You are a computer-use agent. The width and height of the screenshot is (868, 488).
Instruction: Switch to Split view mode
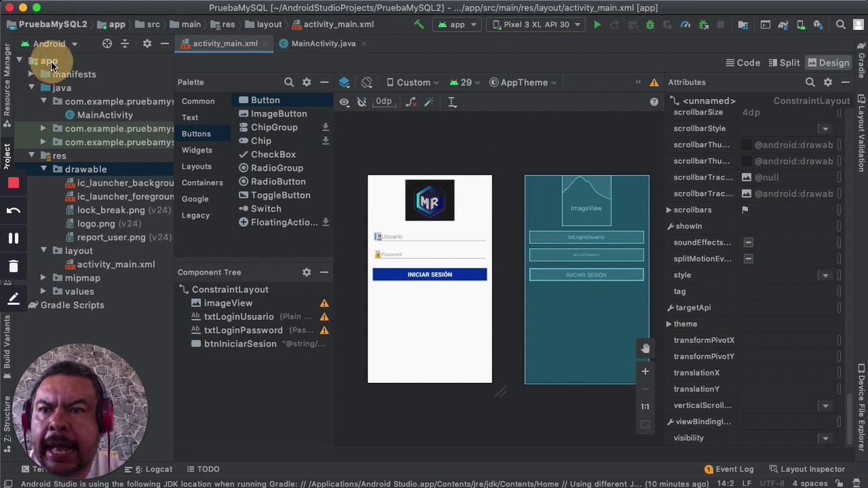coord(784,62)
